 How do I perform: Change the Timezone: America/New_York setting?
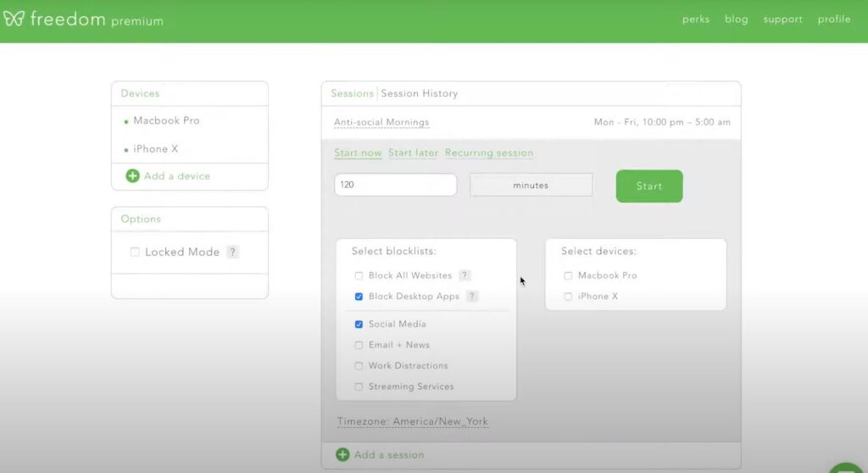[x=413, y=421]
